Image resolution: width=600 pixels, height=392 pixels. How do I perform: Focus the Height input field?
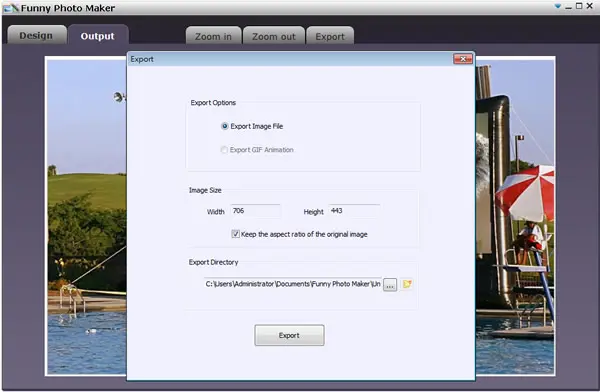tap(354, 211)
